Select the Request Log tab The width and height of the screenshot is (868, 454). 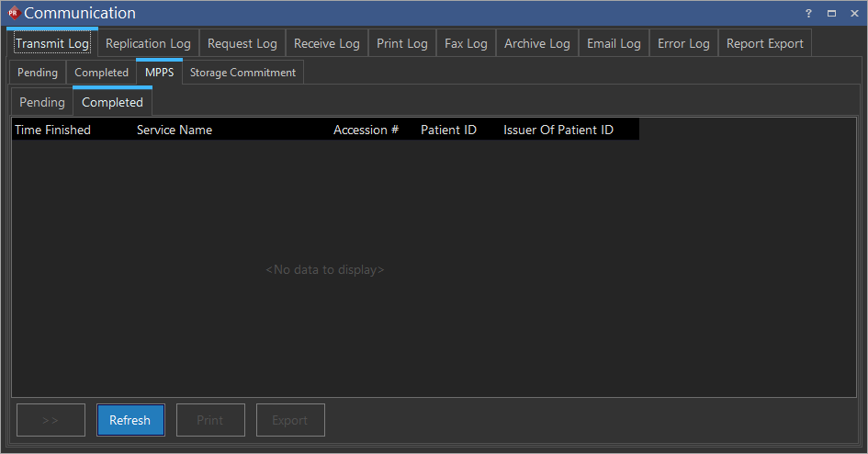point(242,43)
